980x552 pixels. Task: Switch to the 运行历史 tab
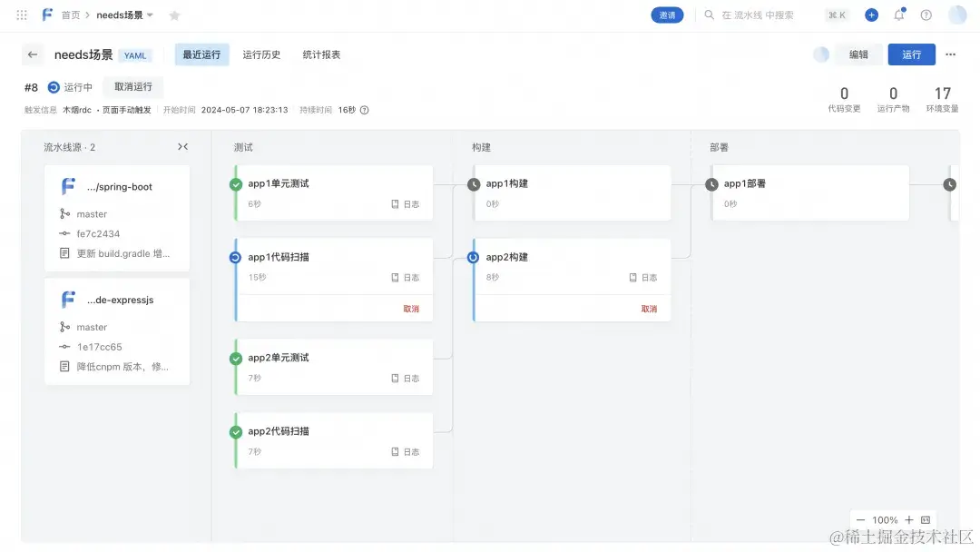(261, 54)
